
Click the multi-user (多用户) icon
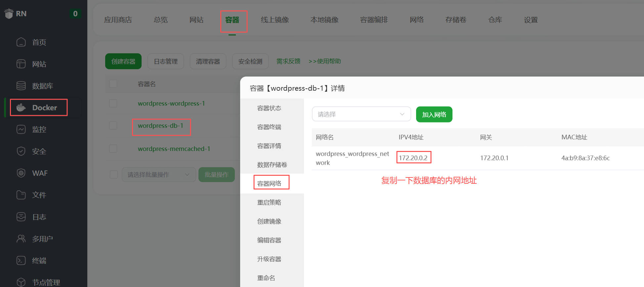pos(21,239)
